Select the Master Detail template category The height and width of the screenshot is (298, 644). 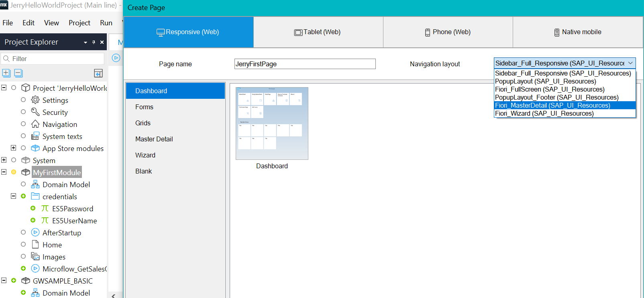175,139
